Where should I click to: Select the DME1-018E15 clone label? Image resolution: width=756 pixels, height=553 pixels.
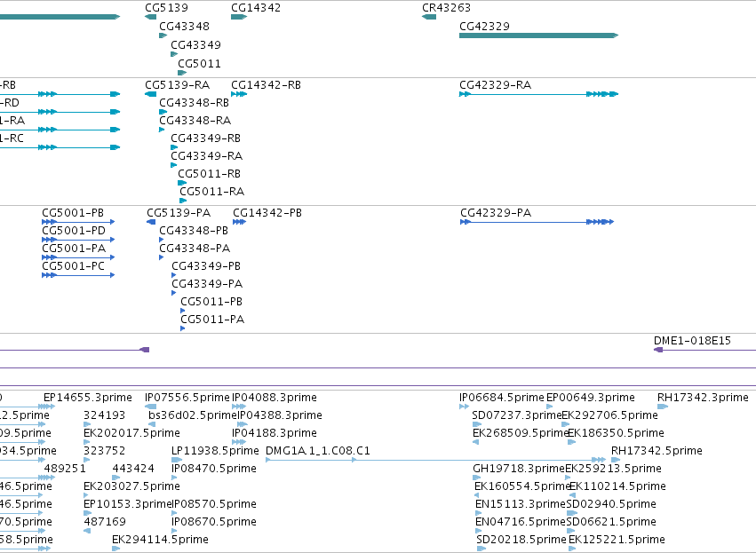click(692, 341)
